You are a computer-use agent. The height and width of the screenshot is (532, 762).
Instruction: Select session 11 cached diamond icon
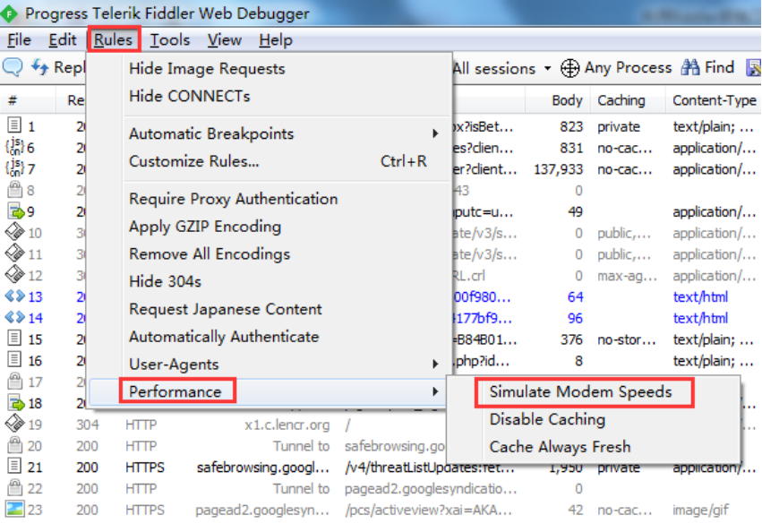[14, 253]
